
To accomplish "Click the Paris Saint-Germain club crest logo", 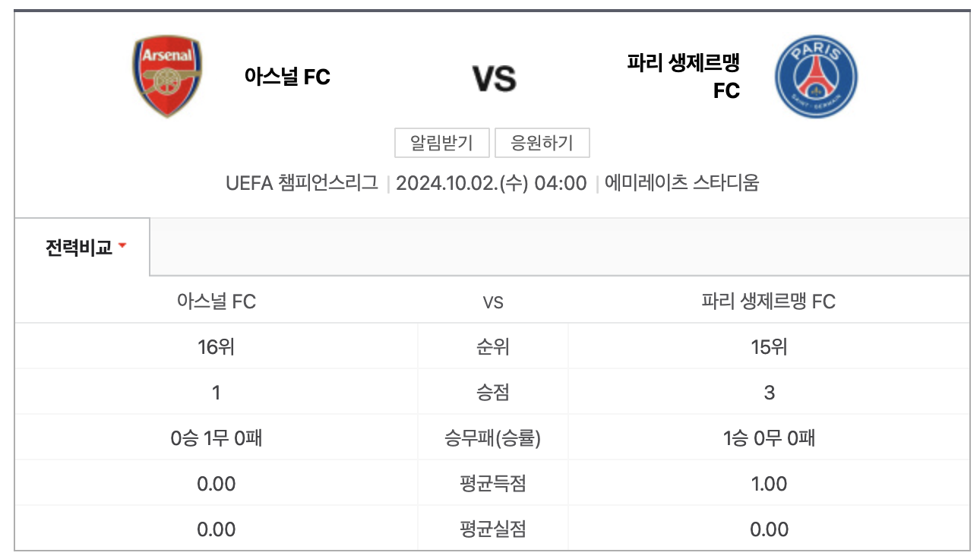I will 817,76.
